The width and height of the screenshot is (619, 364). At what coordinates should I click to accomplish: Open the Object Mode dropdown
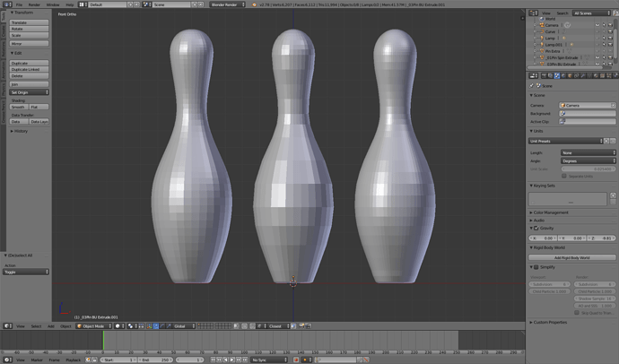click(x=94, y=326)
